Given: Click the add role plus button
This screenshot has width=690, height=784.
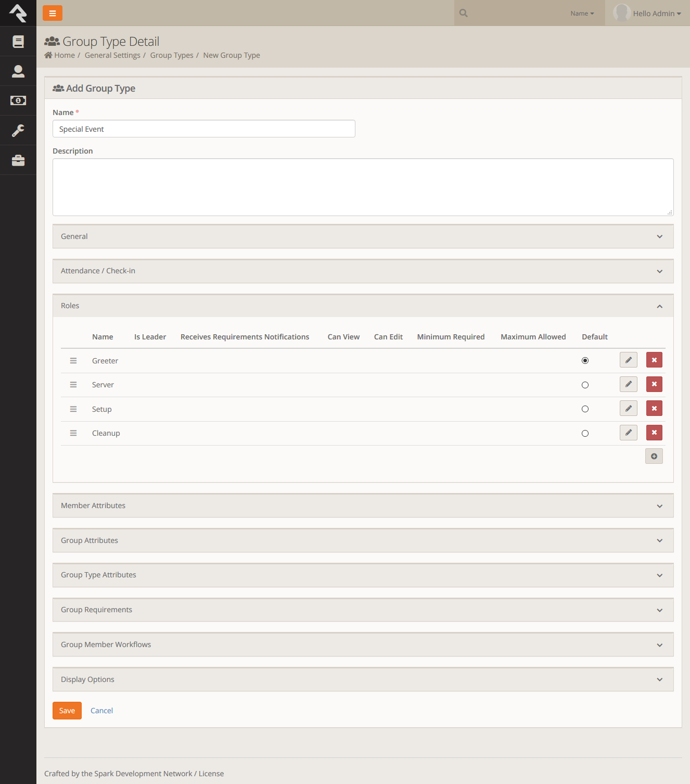Looking at the screenshot, I should 654,457.
